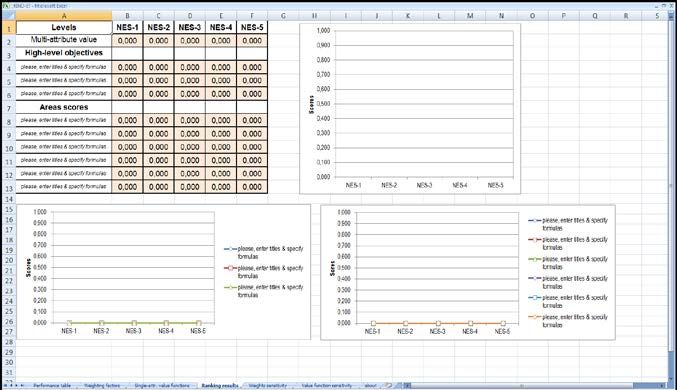Open the Single-attr. value functions tab

tap(161, 385)
